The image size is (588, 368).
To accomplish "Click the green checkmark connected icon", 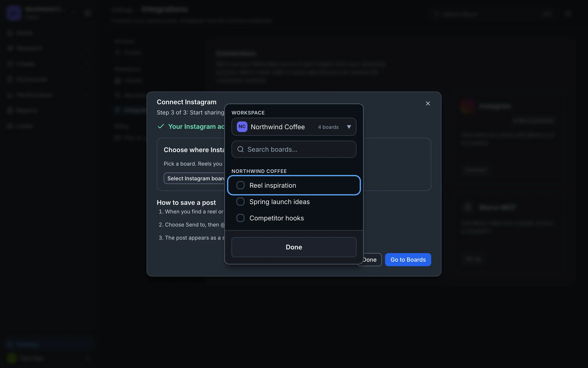I will pyautogui.click(x=161, y=126).
